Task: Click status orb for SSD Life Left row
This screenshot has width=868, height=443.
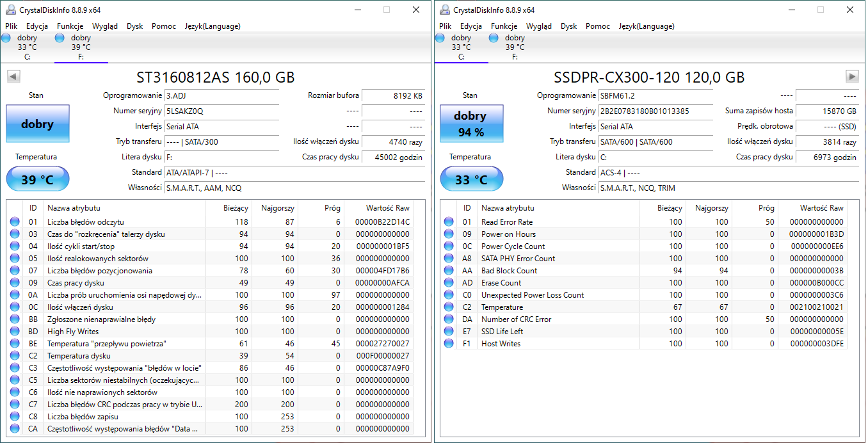Action: [x=449, y=332]
